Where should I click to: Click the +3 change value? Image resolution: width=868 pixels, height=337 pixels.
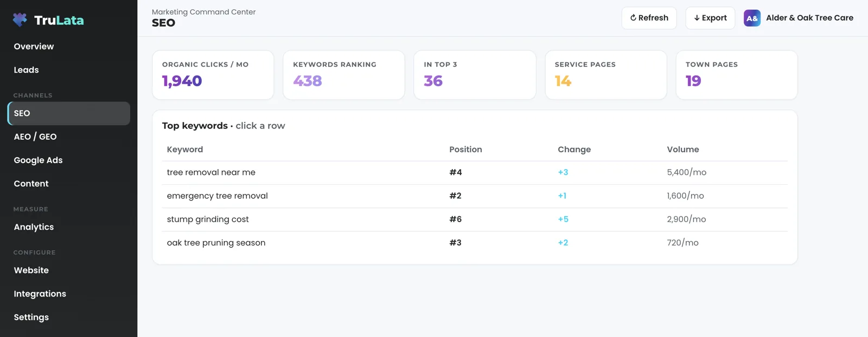click(x=563, y=172)
